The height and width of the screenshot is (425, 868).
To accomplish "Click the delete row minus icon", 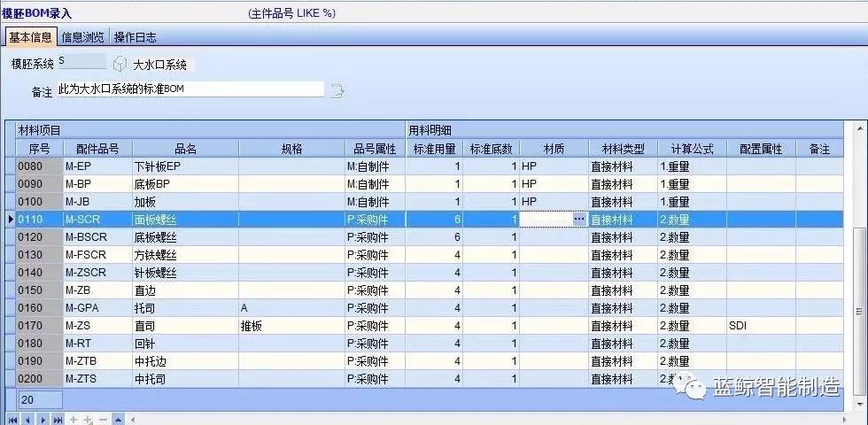I will pos(104,419).
